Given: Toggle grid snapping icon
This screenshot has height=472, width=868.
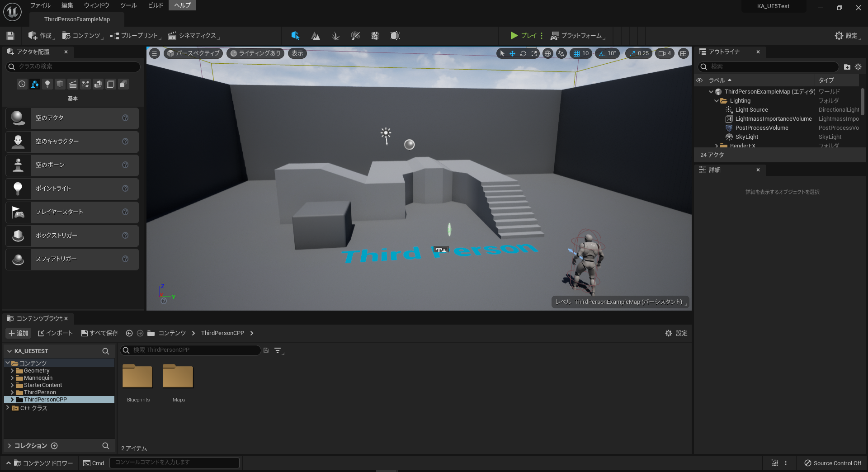Looking at the screenshot, I should point(576,53).
